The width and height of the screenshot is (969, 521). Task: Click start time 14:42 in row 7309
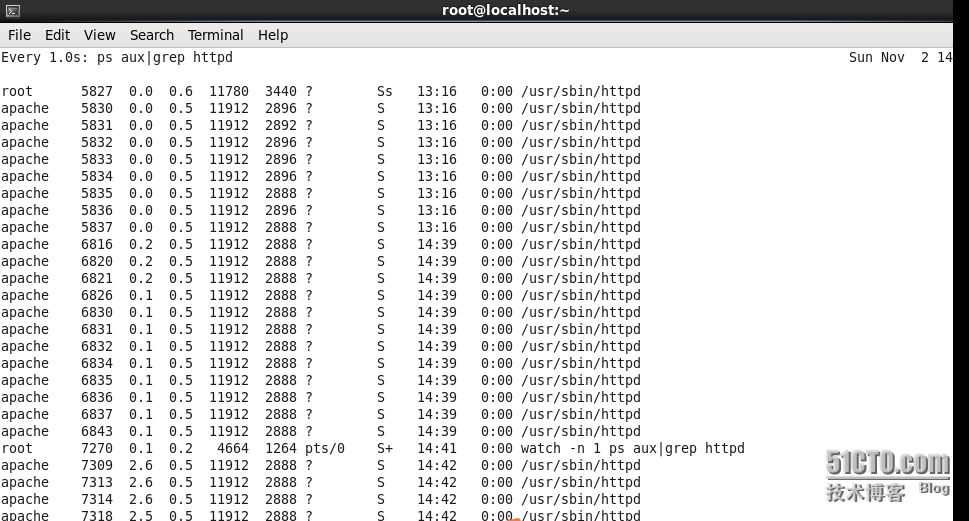pyautogui.click(x=437, y=465)
